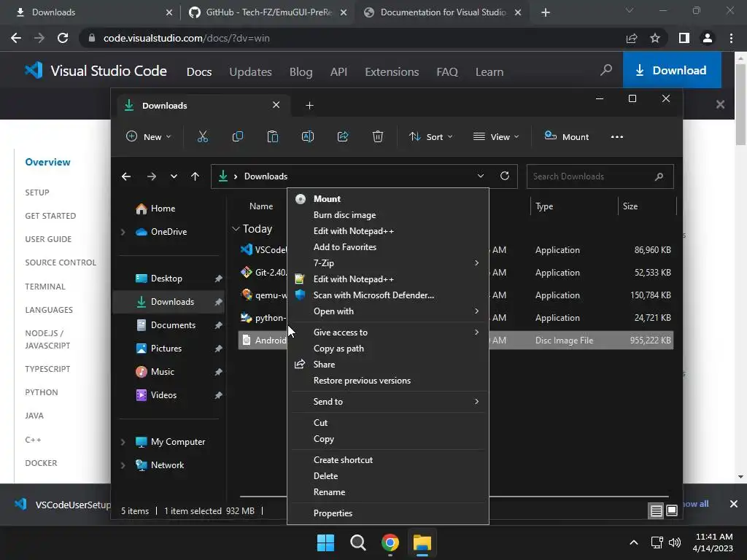Screen dimensions: 747x560
Task: Expand My Computer in the navigation pane
Action: [123, 442]
